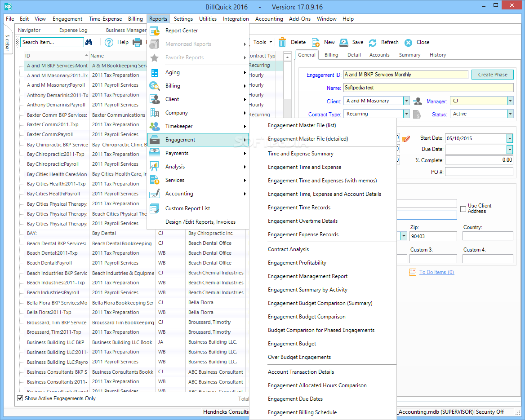Click the Payments reports money icon
Image resolution: width=525 pixels, height=420 pixels.
coord(155,153)
